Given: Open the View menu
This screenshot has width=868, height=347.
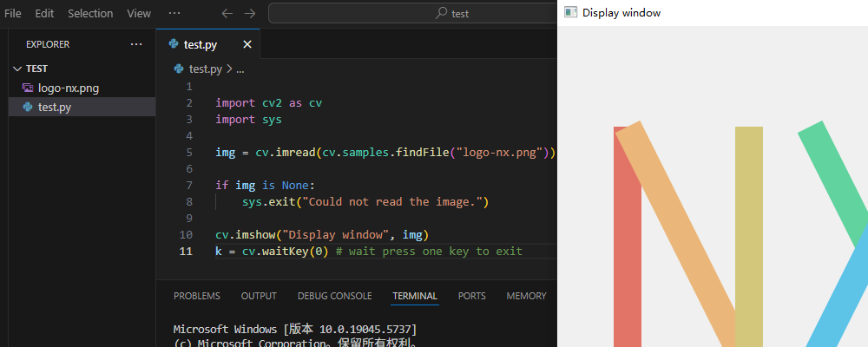Looking at the screenshot, I should tap(139, 13).
